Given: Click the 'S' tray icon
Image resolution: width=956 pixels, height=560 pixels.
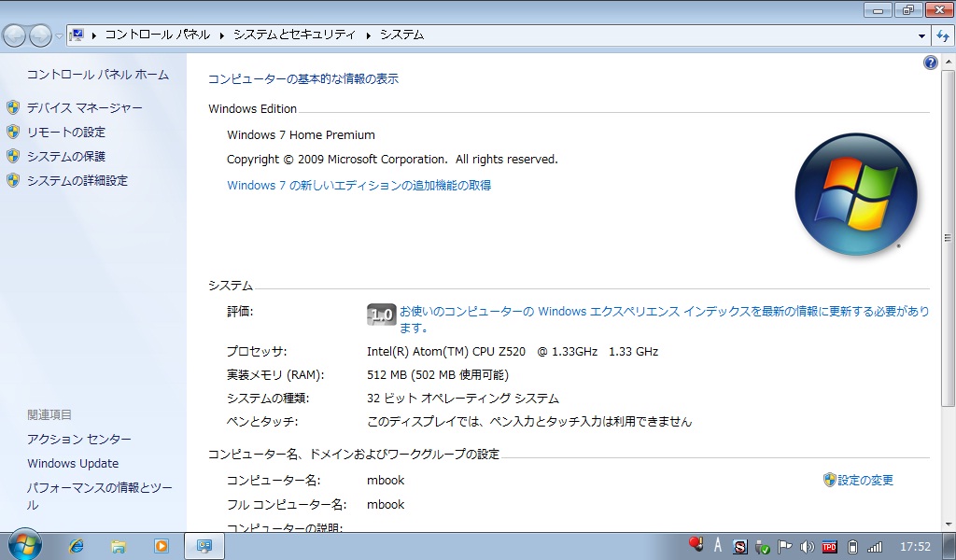Looking at the screenshot, I should click(x=739, y=547).
